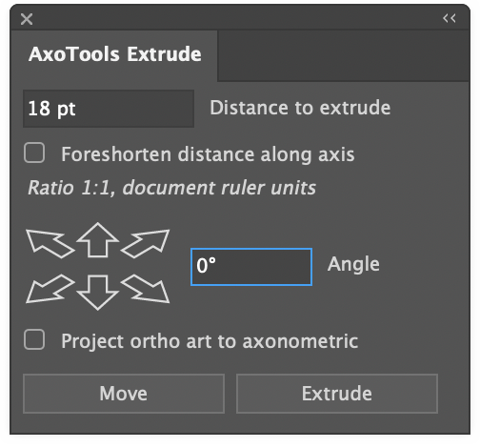The height and width of the screenshot is (448, 480).
Task: Click the empty tab bar area beside AxoTools Extrude
Action: point(344,56)
